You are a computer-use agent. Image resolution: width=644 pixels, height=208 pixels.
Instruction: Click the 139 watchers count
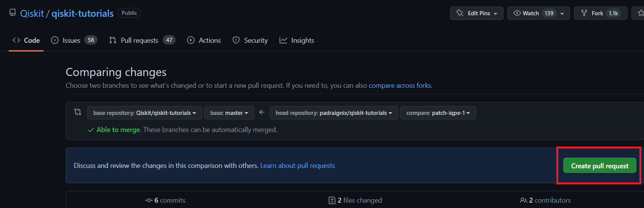(549, 13)
